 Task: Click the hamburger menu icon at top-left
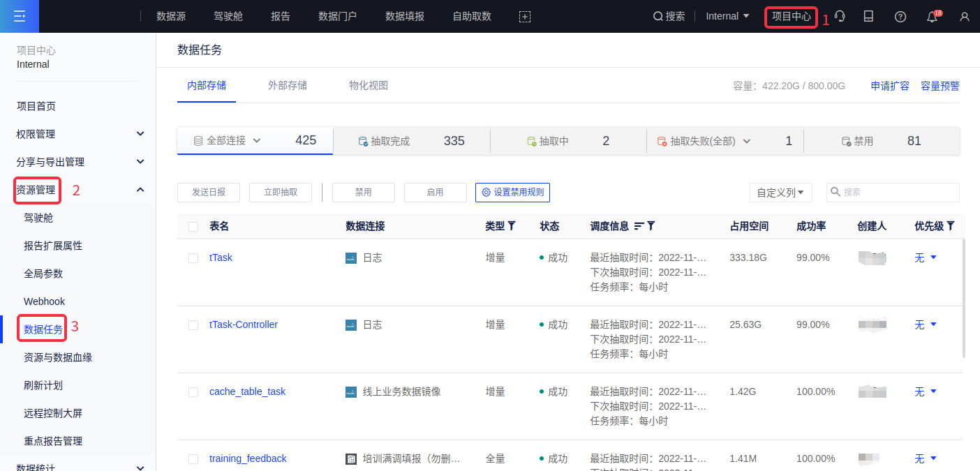19,16
